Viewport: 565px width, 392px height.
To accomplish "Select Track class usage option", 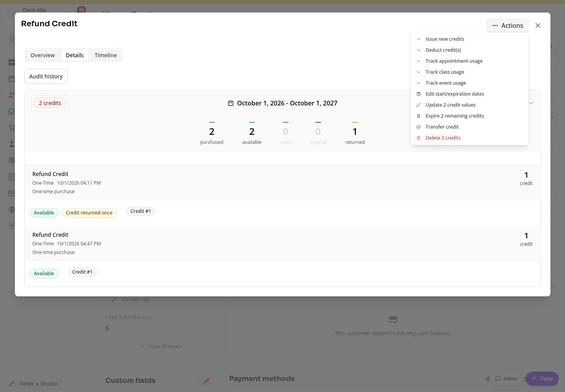I will point(469,72).
